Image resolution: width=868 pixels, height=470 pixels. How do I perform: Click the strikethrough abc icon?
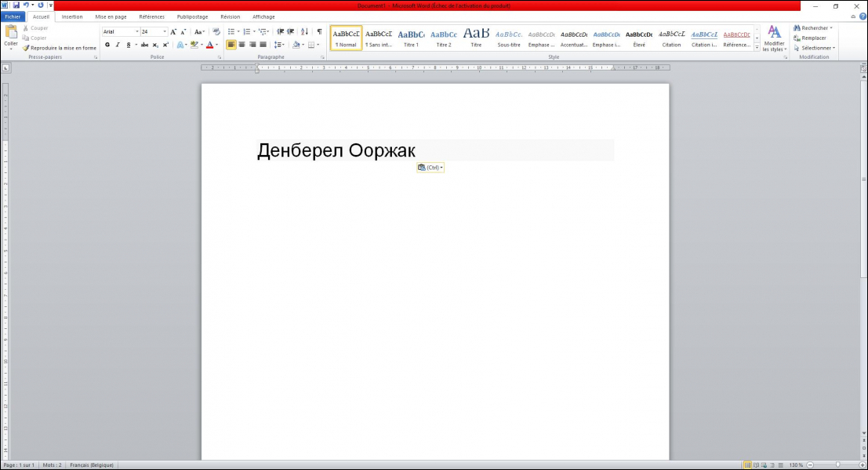(x=144, y=45)
